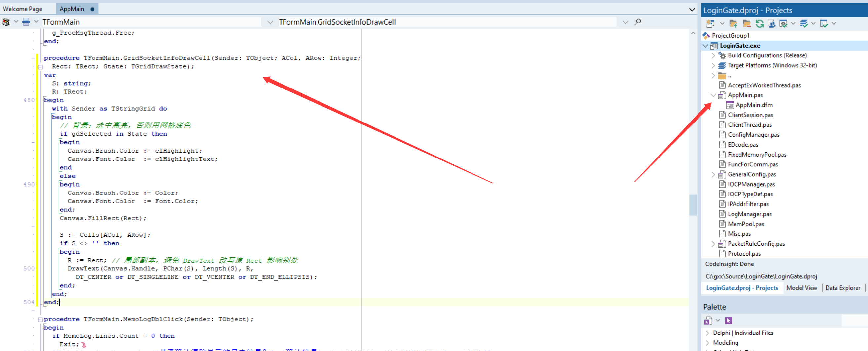The width and height of the screenshot is (868, 351).
Task: Click the target platforms layered icon
Action: tap(722, 65)
